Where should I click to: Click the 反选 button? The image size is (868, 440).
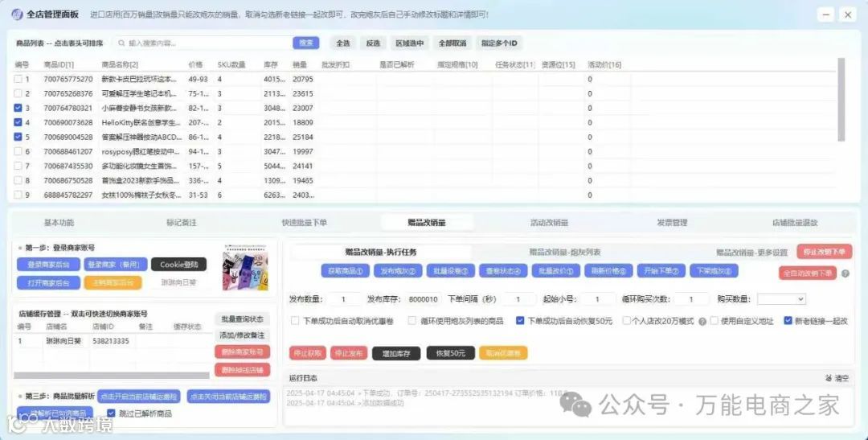[373, 43]
